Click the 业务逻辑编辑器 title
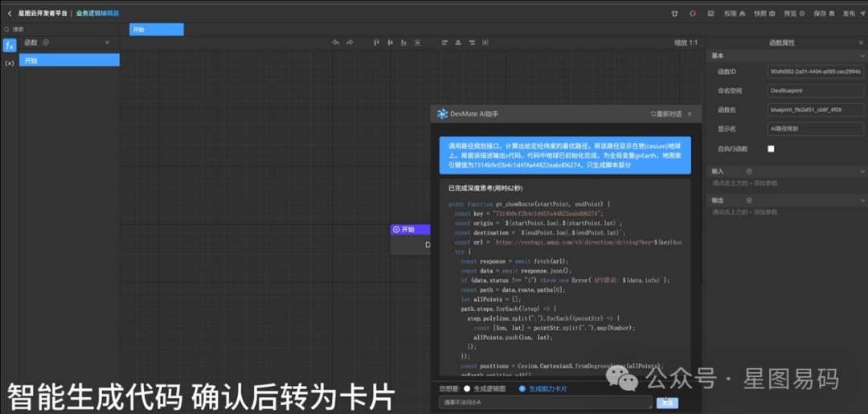Image resolution: width=868 pixels, height=414 pixels. [x=97, y=14]
